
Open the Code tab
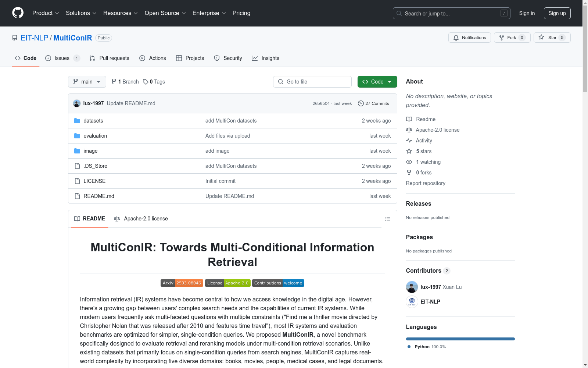(x=26, y=58)
